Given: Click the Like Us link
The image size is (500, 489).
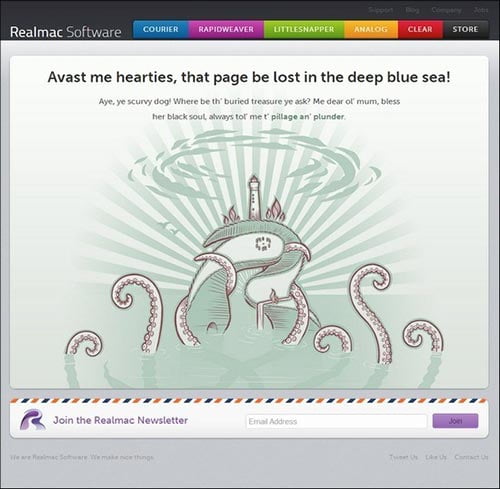Looking at the screenshot, I should coord(436,457).
